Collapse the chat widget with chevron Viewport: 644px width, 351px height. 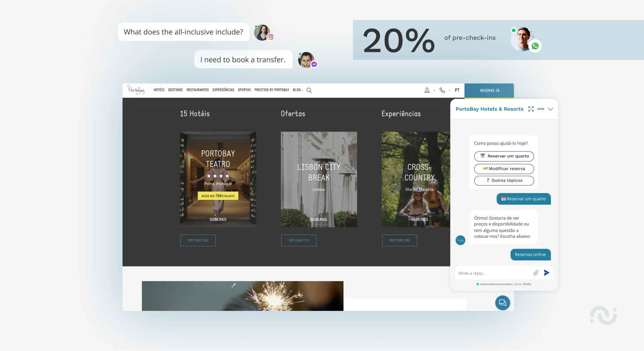(551, 109)
